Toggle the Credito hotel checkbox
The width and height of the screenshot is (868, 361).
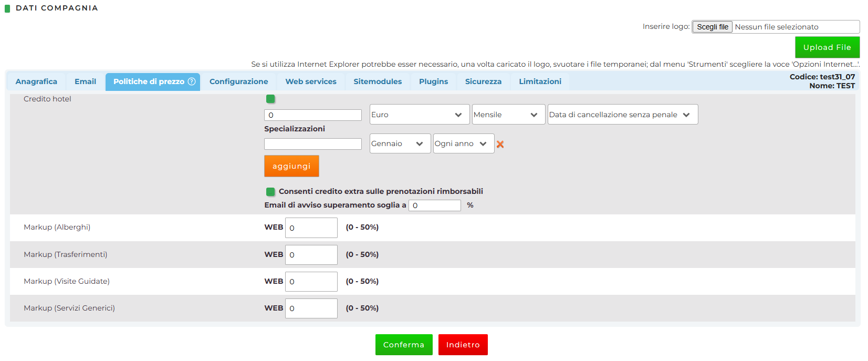point(270,99)
